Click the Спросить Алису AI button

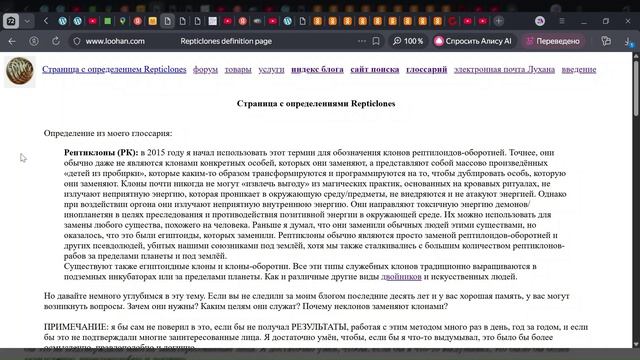473,41
